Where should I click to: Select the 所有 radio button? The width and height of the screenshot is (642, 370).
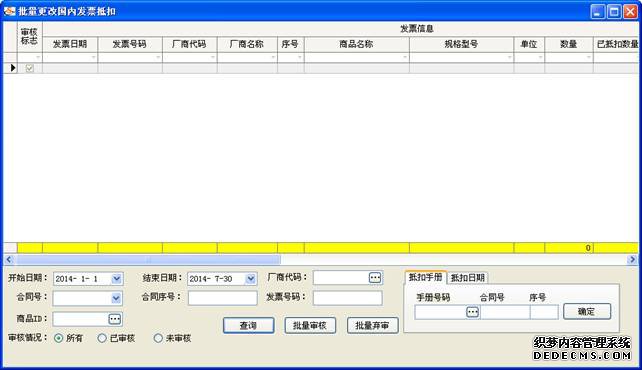pyautogui.click(x=59, y=338)
